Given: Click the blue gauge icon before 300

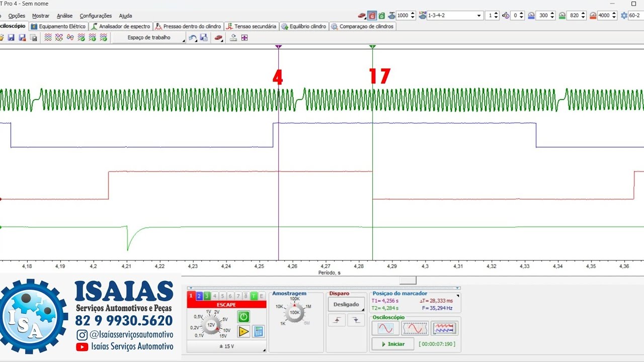Looking at the screenshot, I should [531, 16].
